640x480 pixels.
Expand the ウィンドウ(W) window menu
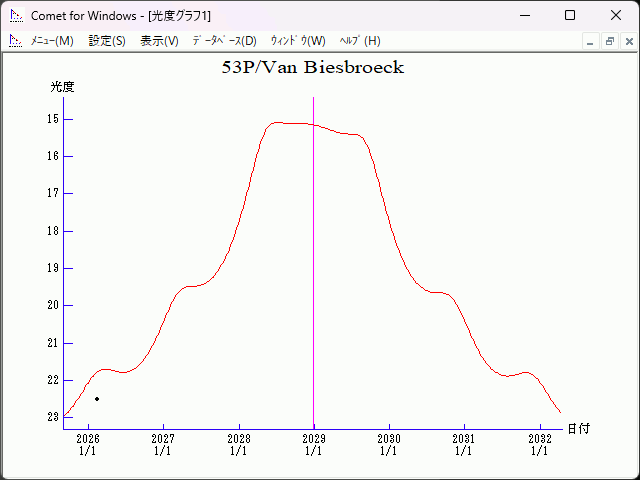298,41
